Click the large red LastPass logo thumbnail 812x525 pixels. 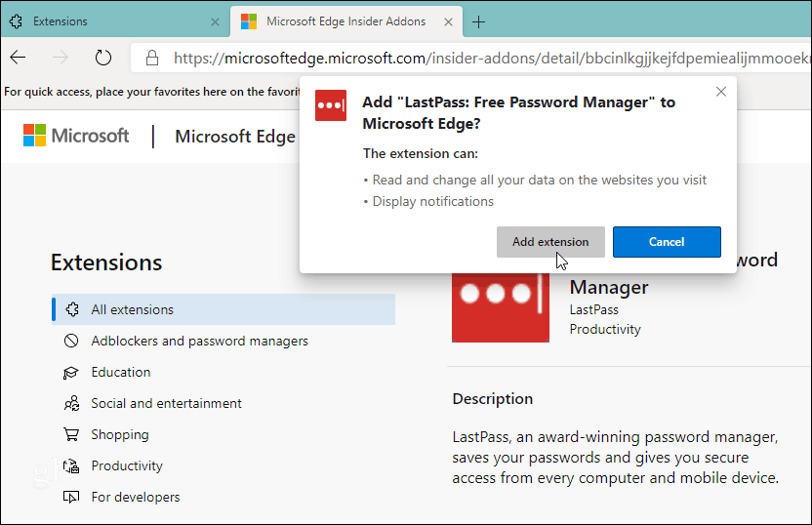(501, 307)
